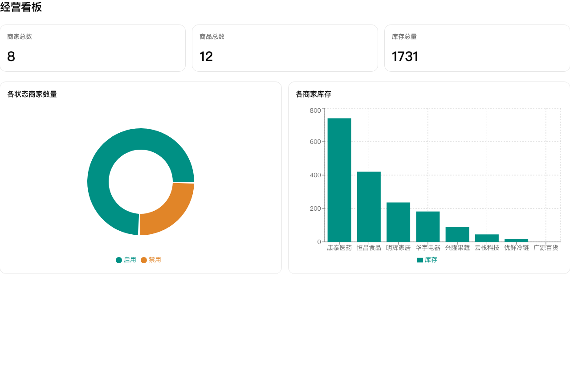Click the 600 y-axis tick label
The image size is (570, 392).
[x=315, y=142]
